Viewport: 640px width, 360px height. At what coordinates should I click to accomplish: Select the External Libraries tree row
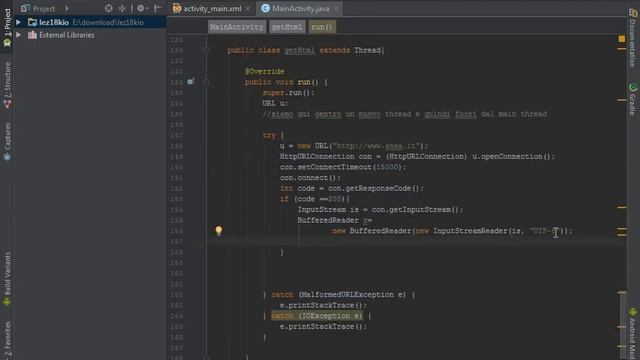tap(90, 35)
